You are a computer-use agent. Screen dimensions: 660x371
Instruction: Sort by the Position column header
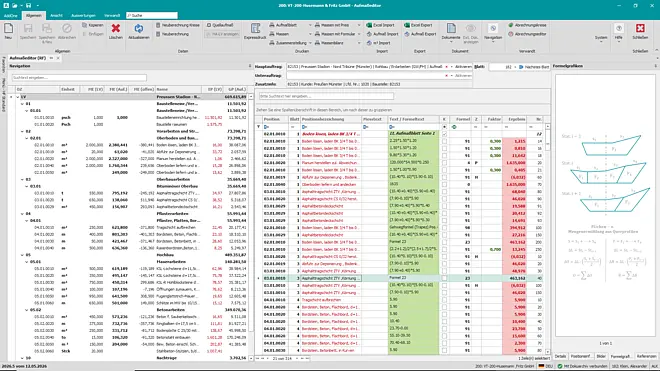[275, 119]
